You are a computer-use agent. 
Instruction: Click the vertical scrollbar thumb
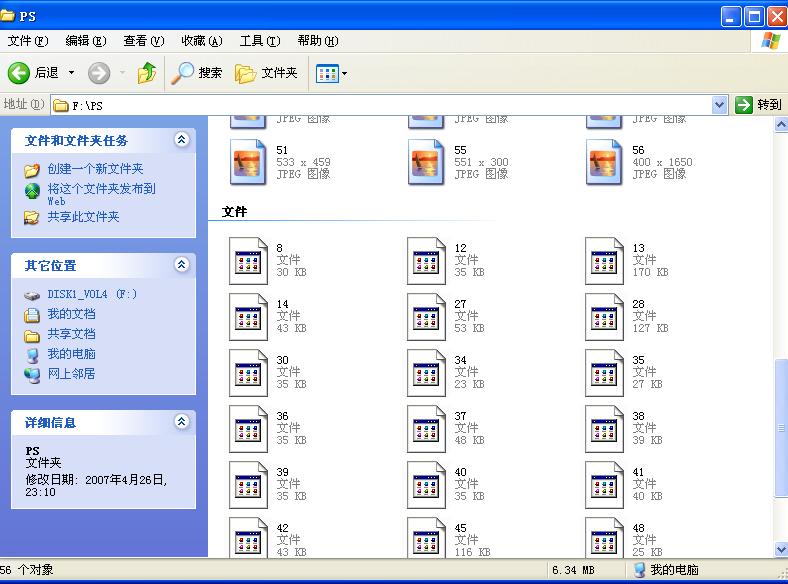[x=781, y=428]
